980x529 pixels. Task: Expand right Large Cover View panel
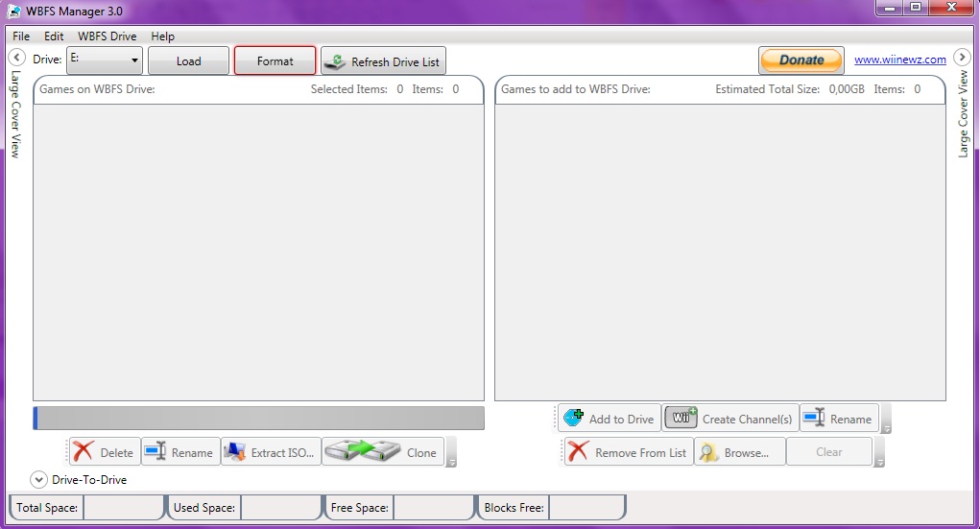click(962, 59)
